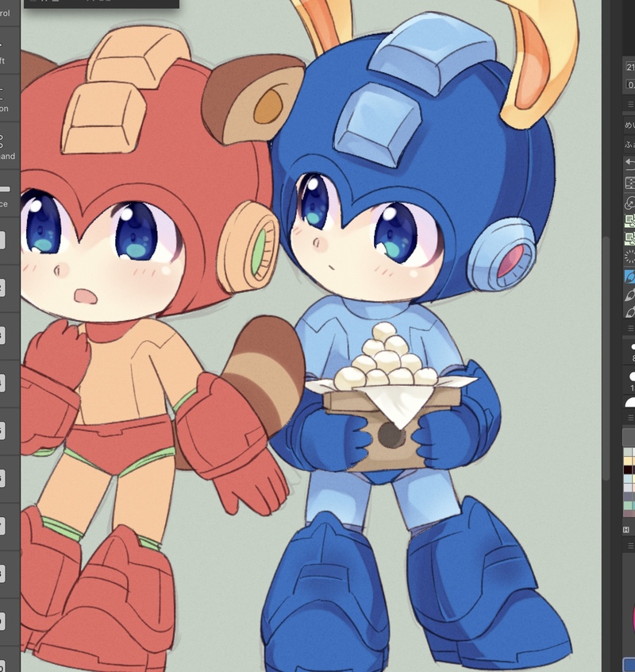Select the sub tool group starting with めい
Screen dimensions: 635x672
pyautogui.click(x=629, y=126)
